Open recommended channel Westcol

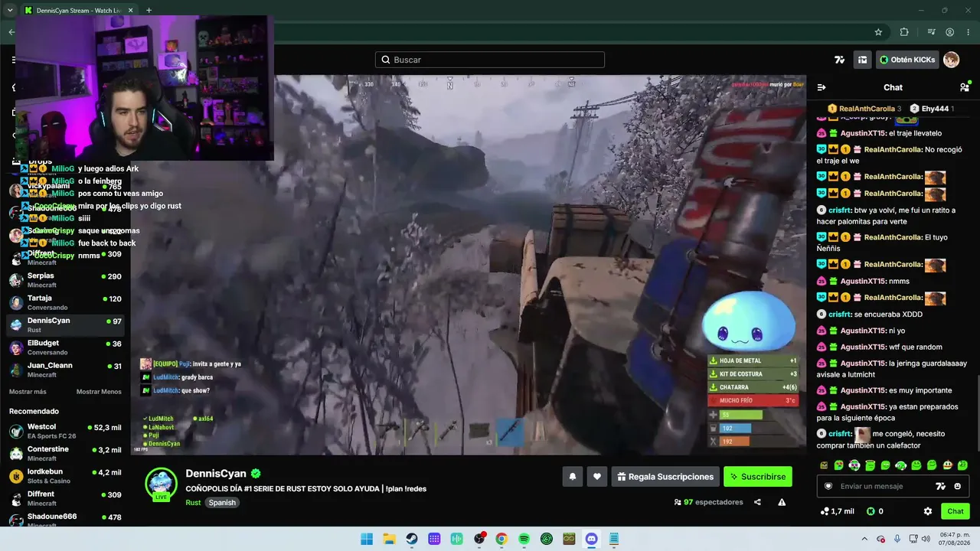click(x=65, y=431)
